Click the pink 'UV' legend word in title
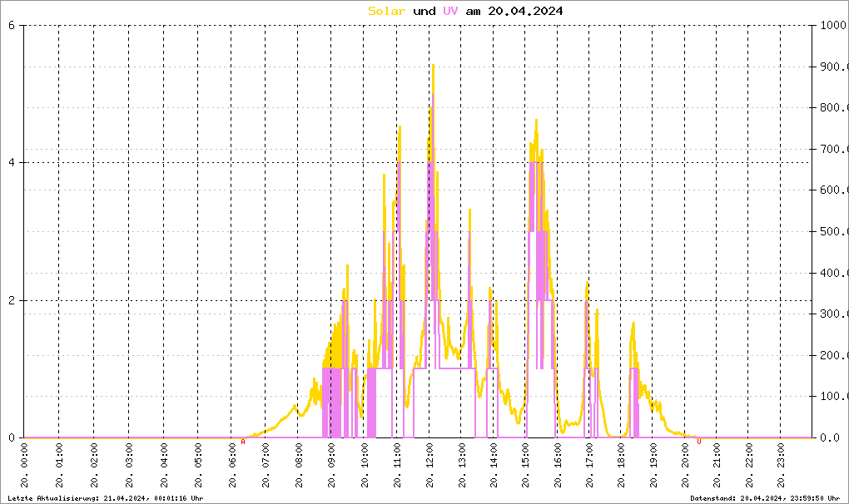This screenshot has width=849, height=504. coord(450,11)
